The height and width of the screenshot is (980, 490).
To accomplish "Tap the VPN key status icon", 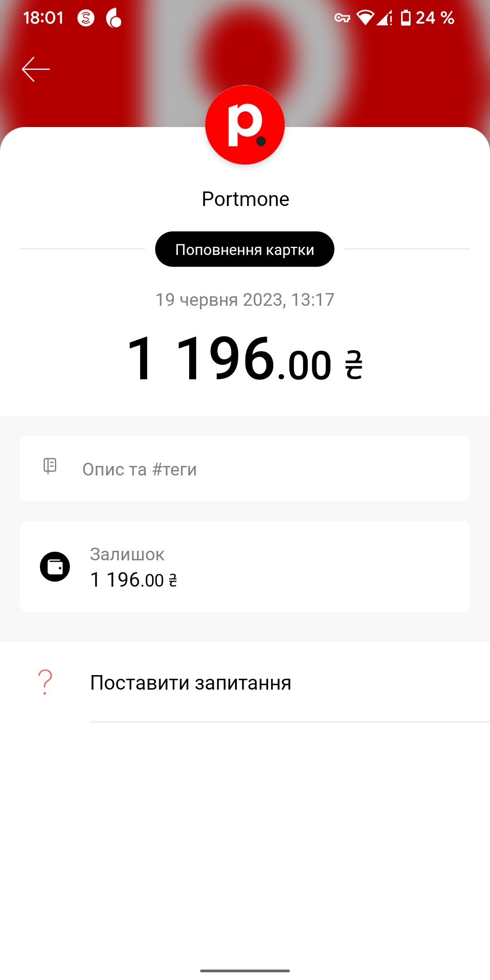I will [x=342, y=18].
